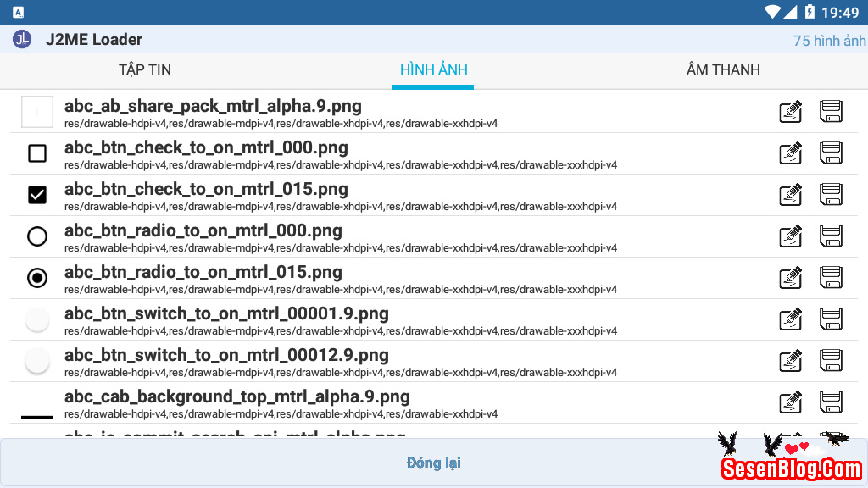Select the HÌNH ẢNH tab
This screenshot has height=488, width=868.
[434, 69]
